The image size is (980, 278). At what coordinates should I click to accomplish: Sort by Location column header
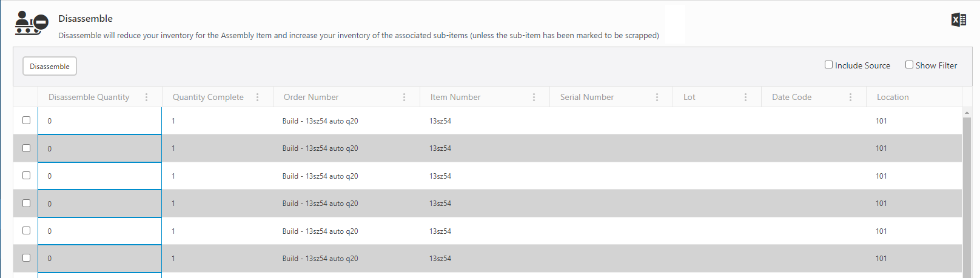click(892, 97)
